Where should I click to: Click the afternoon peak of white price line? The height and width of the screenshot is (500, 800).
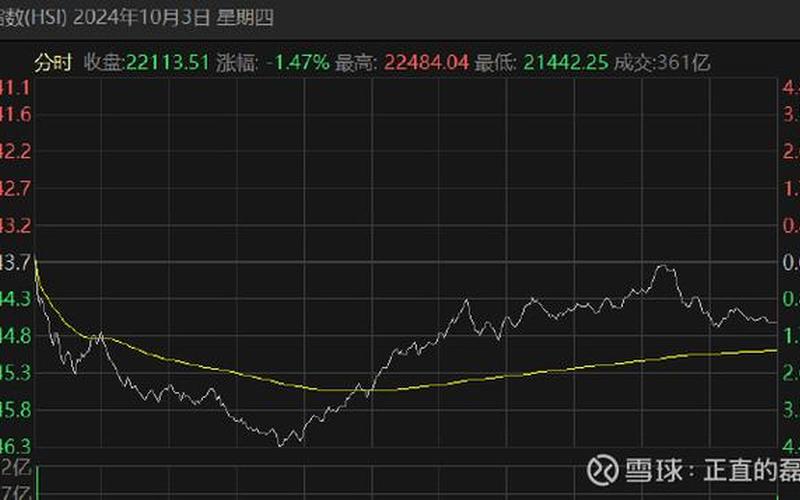click(662, 267)
